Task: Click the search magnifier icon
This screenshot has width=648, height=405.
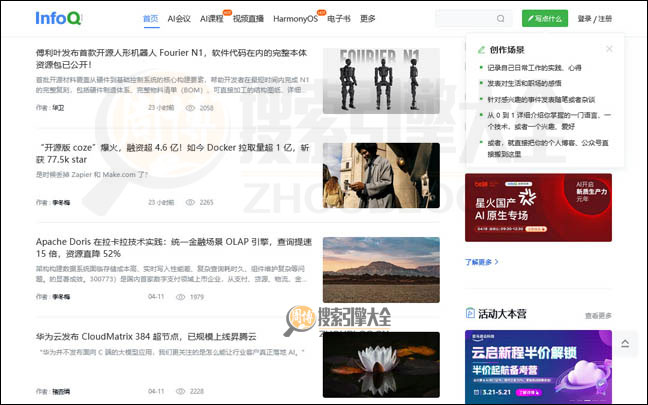Action: point(500,19)
